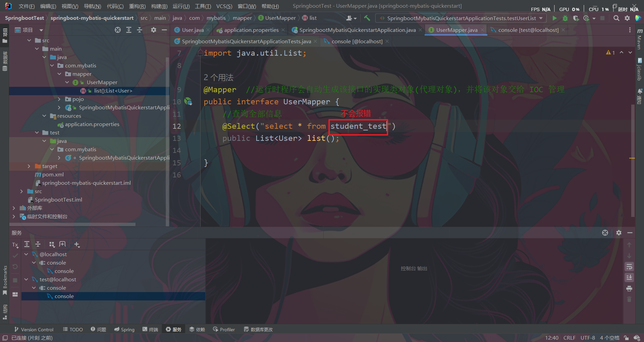Open the 代码(C) menu
Viewport: 644px width, 342px height.
[115, 6]
